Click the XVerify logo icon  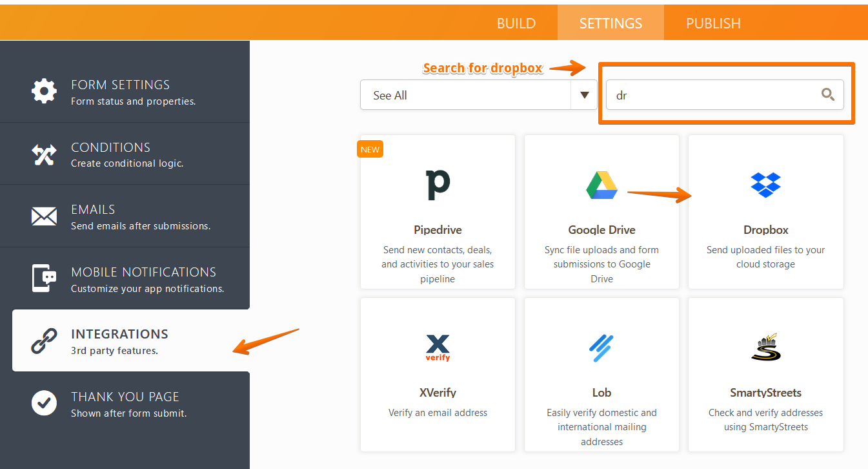pos(438,348)
